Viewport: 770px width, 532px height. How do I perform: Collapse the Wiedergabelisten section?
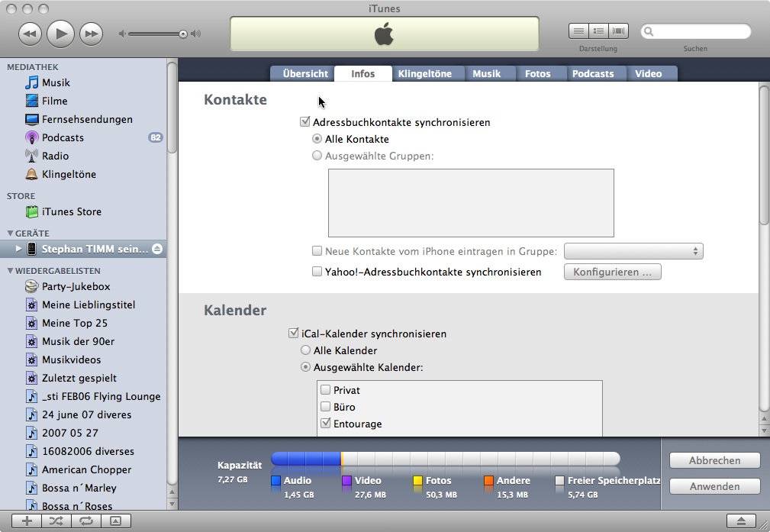[10, 271]
